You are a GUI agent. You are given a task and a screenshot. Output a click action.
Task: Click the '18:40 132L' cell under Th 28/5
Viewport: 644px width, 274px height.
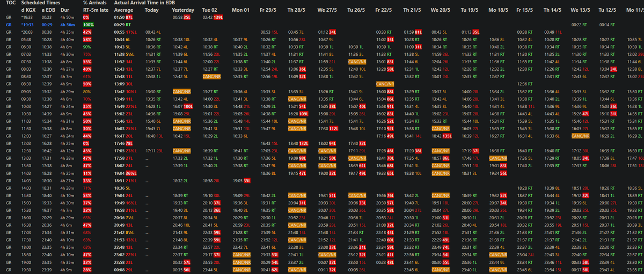(x=298, y=144)
